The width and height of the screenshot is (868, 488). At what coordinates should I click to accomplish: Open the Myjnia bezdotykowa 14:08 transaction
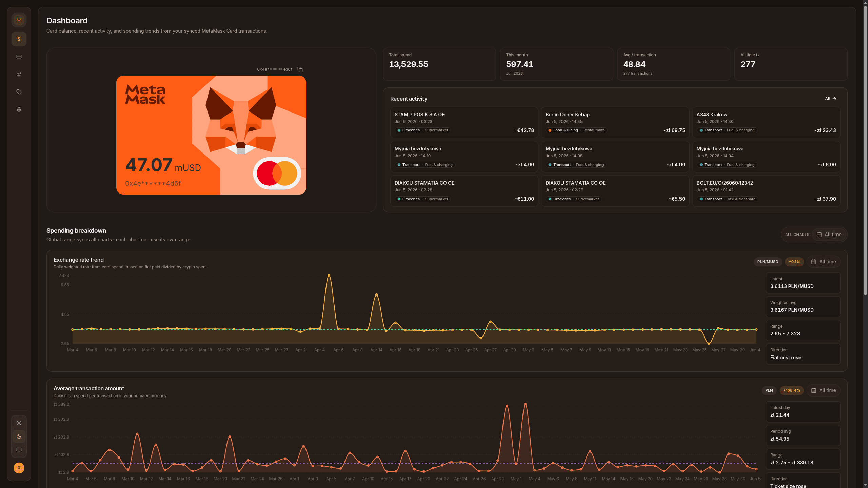click(615, 157)
